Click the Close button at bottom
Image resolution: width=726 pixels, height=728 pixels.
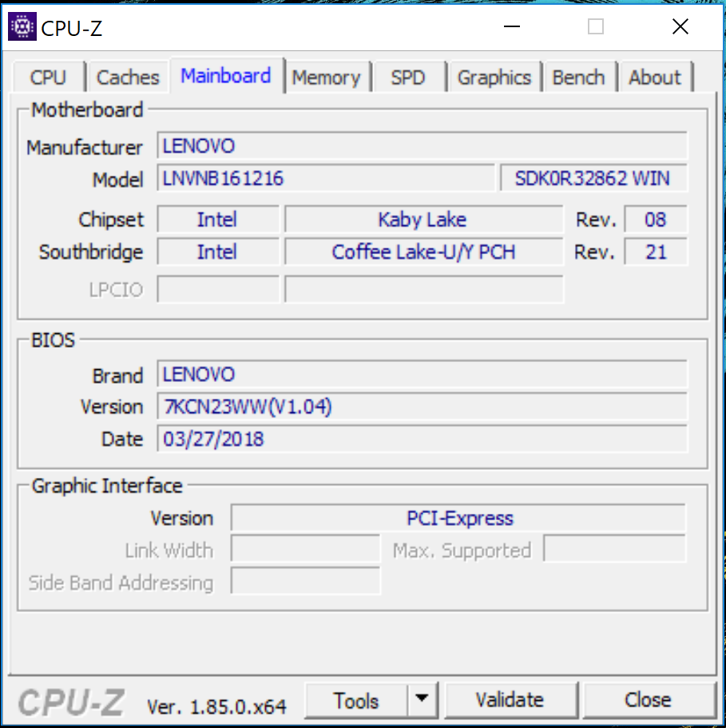coord(648,700)
